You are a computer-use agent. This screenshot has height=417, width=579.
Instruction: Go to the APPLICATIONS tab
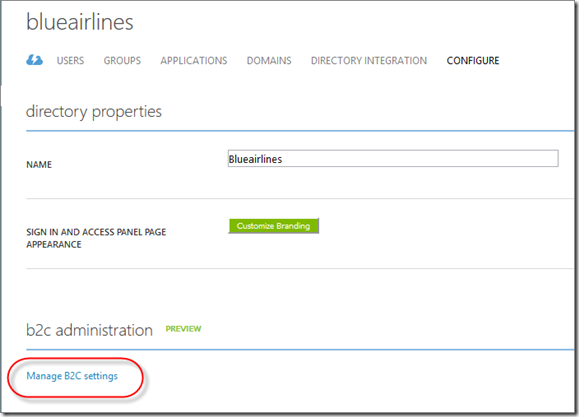[x=194, y=61]
